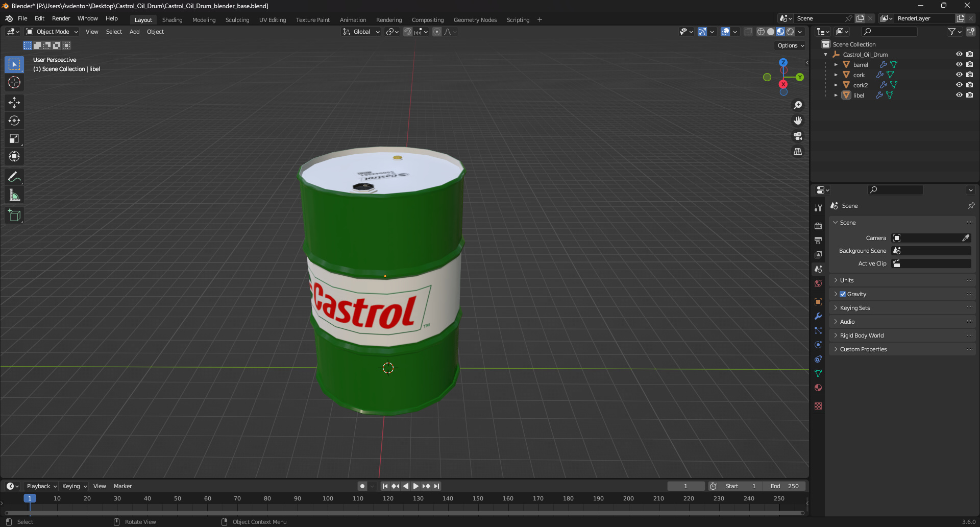
Task: Open the Object Mode dropdown
Action: pyautogui.click(x=52, y=32)
